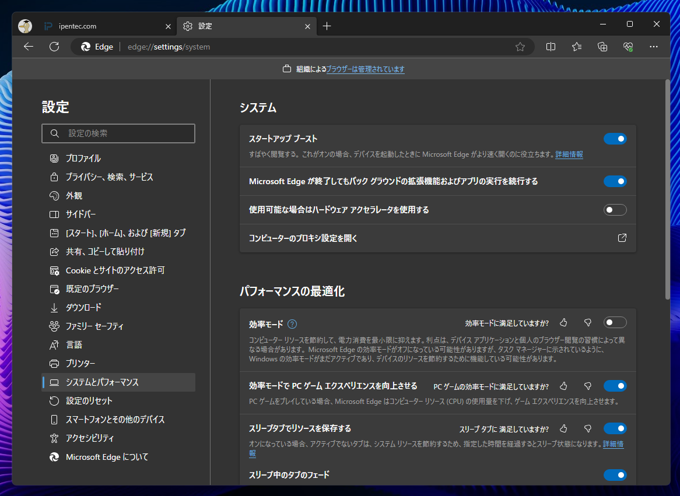Open [スタート]、[ホーム]、および [新規] タブ settings

coord(118,233)
